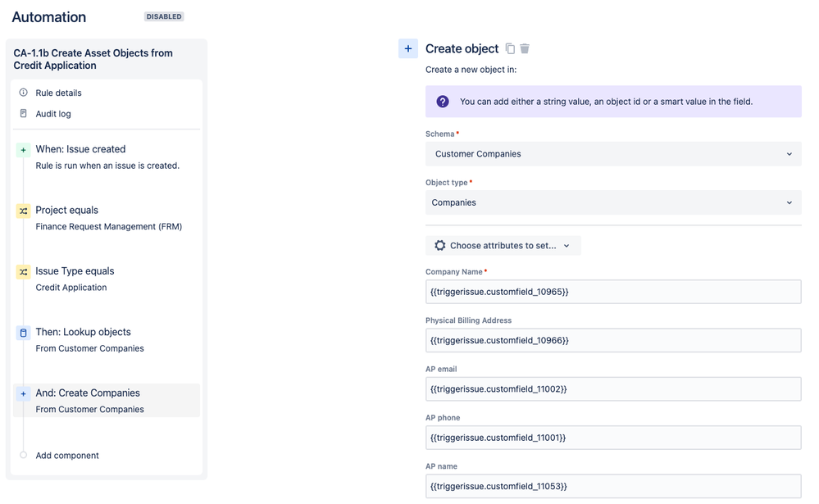Click the Company Name input field
The image size is (819, 504).
(613, 292)
